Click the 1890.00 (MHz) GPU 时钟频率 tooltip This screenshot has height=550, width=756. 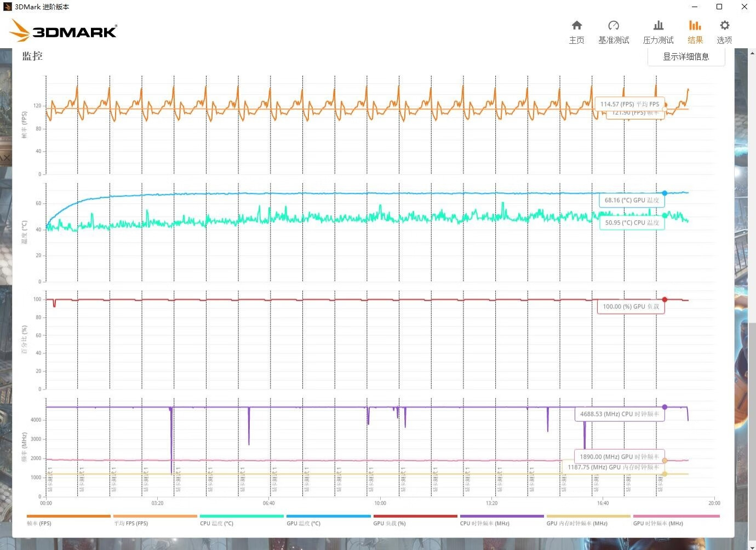[619, 457]
